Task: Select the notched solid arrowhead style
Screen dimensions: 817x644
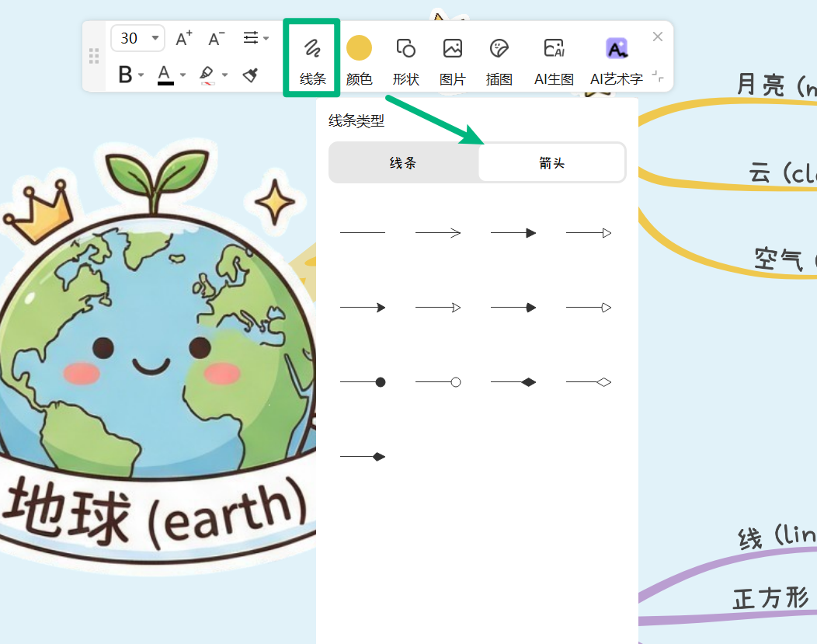Action: [x=363, y=308]
